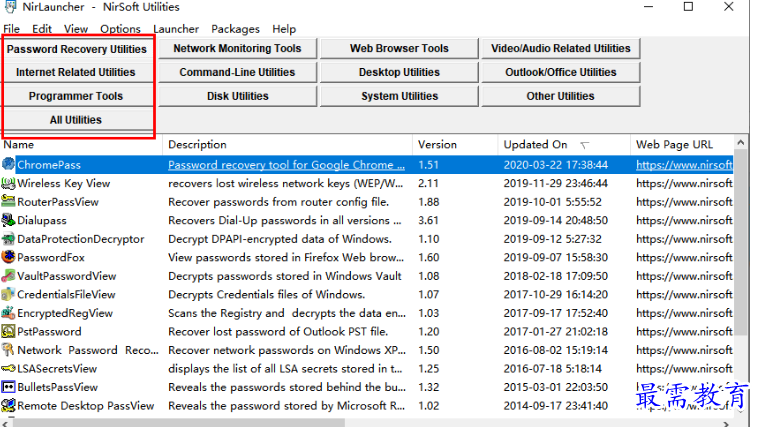Sort by the Name column header

coord(82,144)
